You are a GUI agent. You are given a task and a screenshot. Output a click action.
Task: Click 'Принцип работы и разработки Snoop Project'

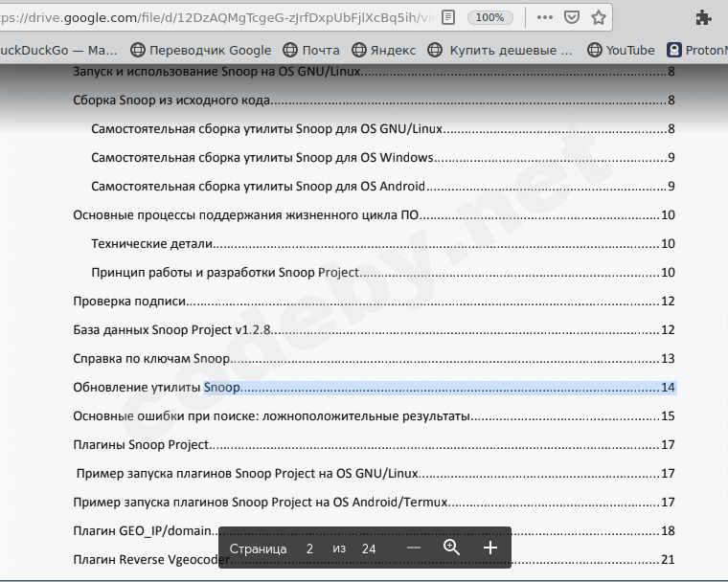pyautogui.click(x=382, y=273)
